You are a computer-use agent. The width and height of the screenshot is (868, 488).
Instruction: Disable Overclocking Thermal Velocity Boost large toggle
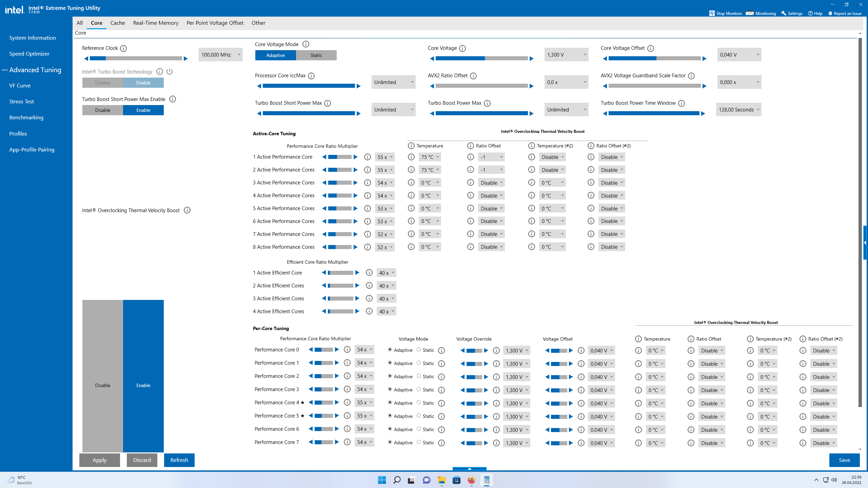click(102, 376)
